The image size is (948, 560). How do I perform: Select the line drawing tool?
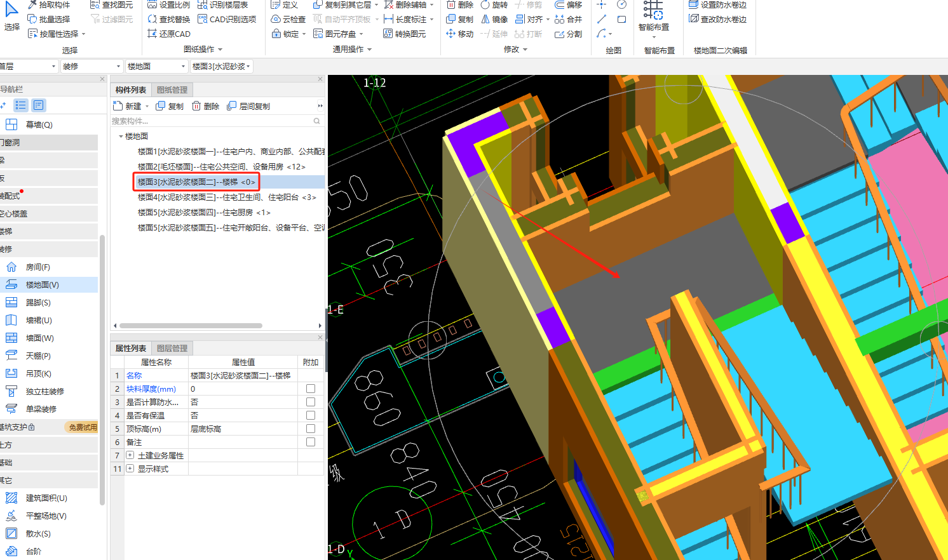pyautogui.click(x=602, y=19)
